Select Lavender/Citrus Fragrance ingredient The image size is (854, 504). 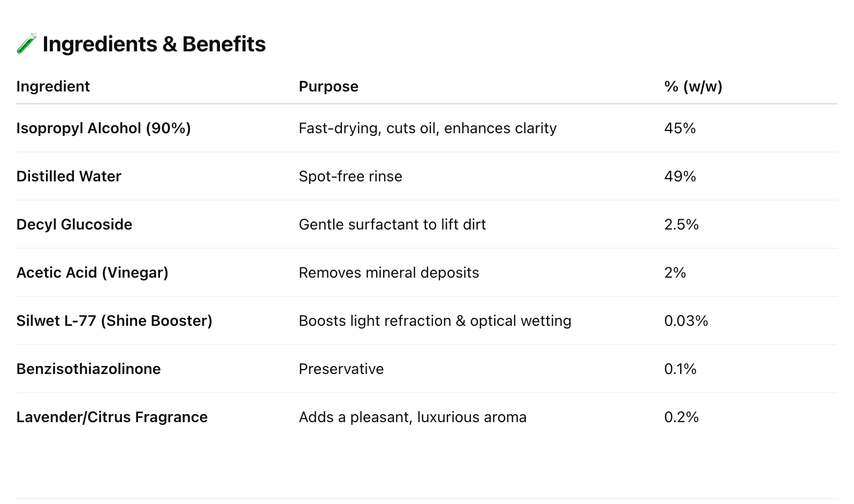[112, 417]
